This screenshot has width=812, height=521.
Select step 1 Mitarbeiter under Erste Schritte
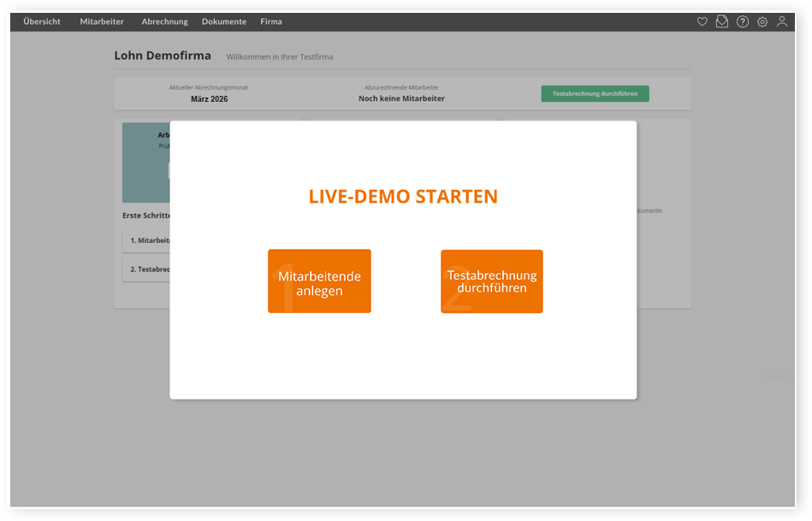147,241
